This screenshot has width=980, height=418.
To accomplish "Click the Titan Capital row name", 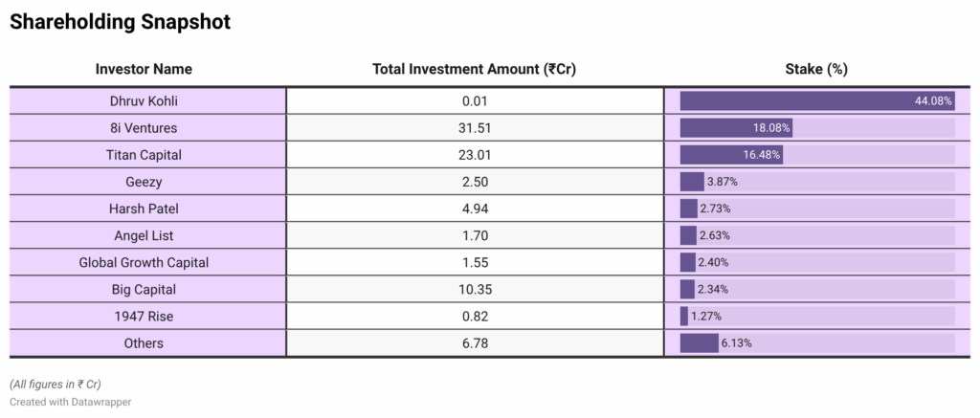I will click(145, 154).
